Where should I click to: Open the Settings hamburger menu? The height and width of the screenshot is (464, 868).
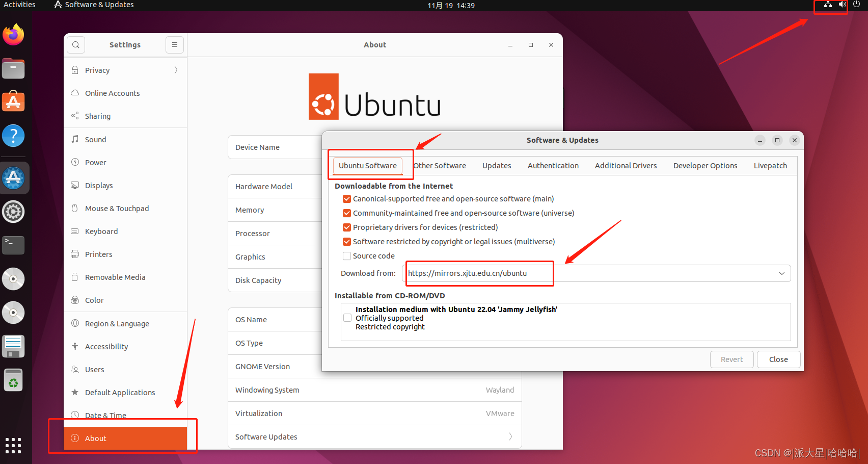[175, 45]
